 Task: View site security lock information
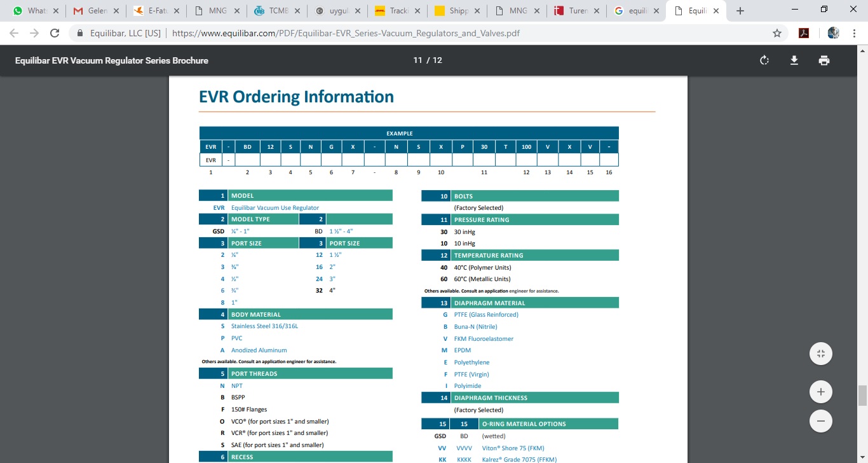pos(80,33)
